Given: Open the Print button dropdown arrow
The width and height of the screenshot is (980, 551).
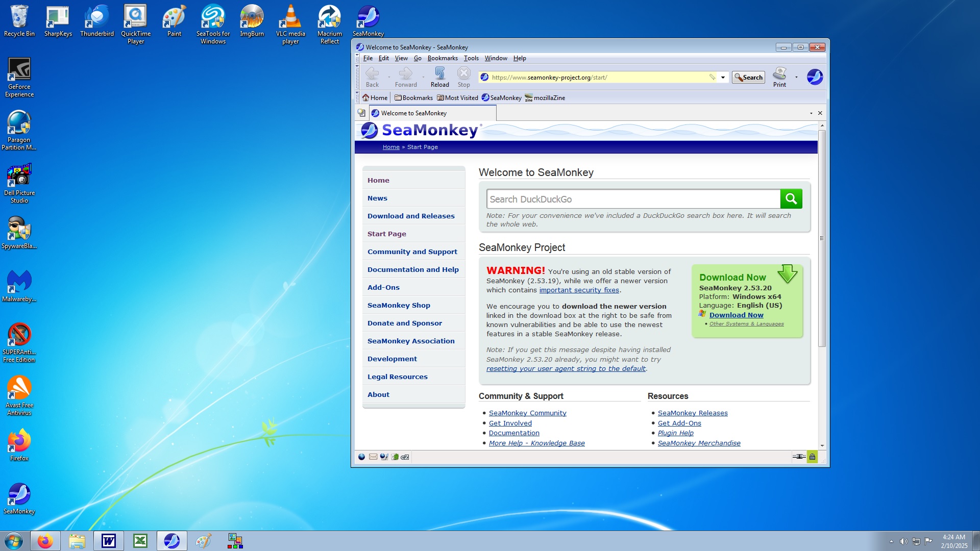Looking at the screenshot, I should pyautogui.click(x=796, y=78).
